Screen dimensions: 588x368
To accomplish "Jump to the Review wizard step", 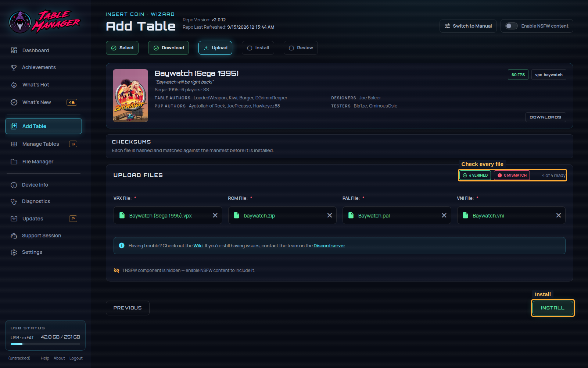I will pos(301,48).
